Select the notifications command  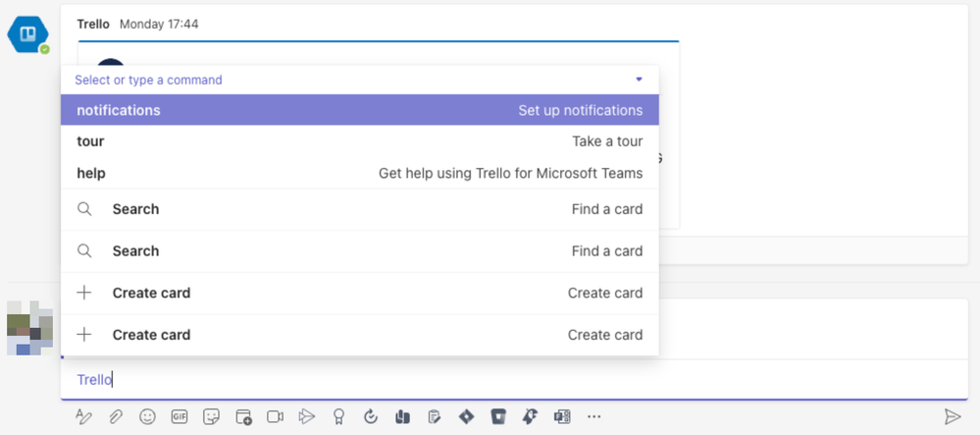click(359, 110)
